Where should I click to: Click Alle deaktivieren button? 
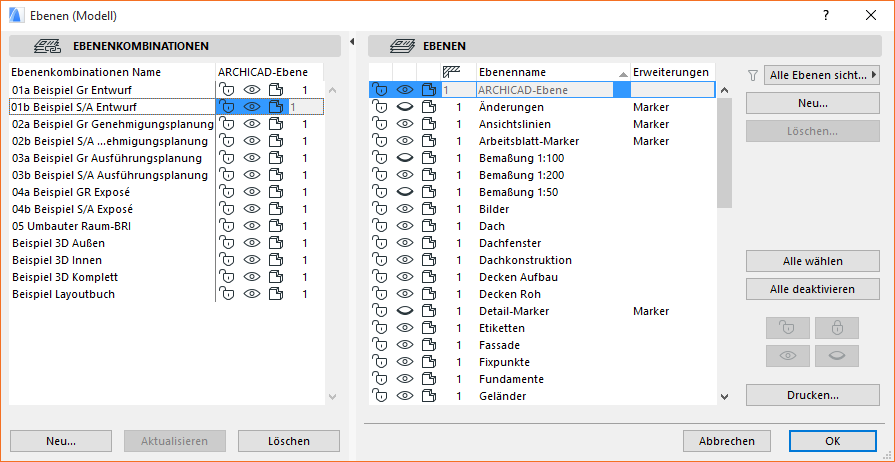(x=812, y=288)
